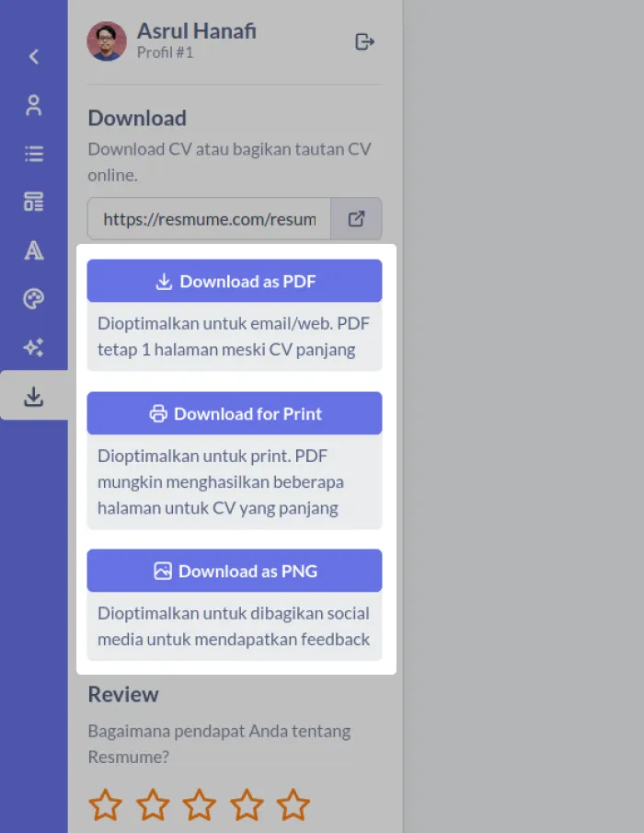The width and height of the screenshot is (644, 833).
Task: Click 'Dioptimalkan untuk email/web' description text
Action: [234, 336]
